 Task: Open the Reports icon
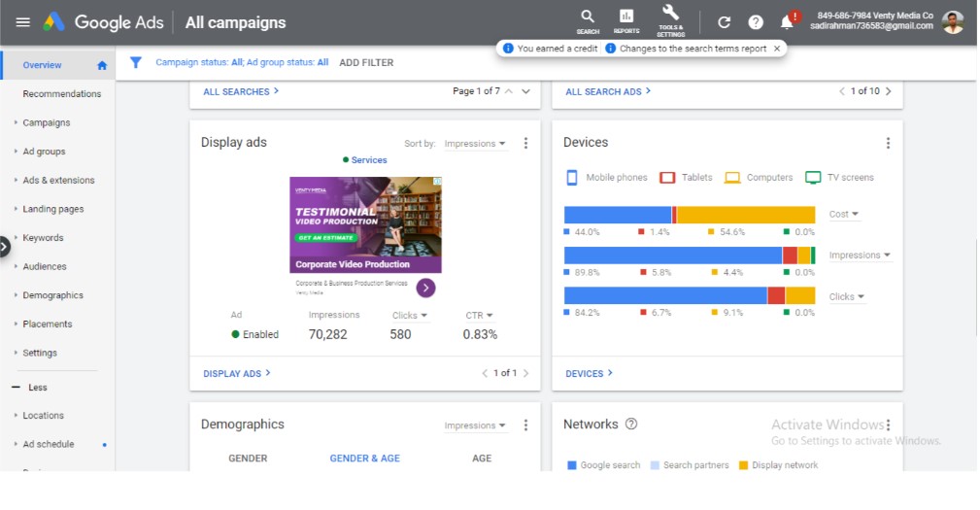tap(626, 17)
